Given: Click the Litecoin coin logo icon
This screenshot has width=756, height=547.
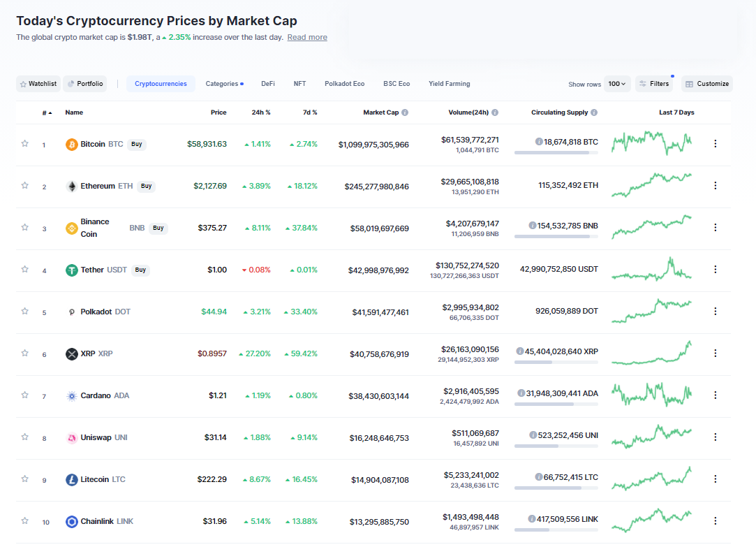Looking at the screenshot, I should (x=71, y=480).
